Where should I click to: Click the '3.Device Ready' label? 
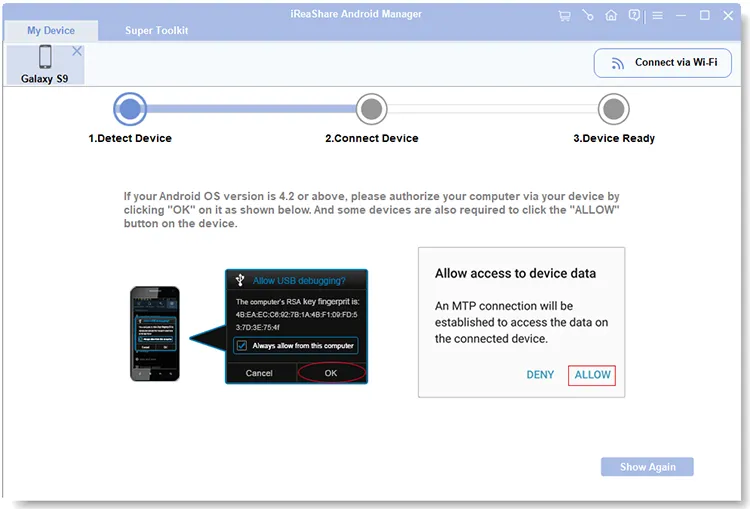614,139
